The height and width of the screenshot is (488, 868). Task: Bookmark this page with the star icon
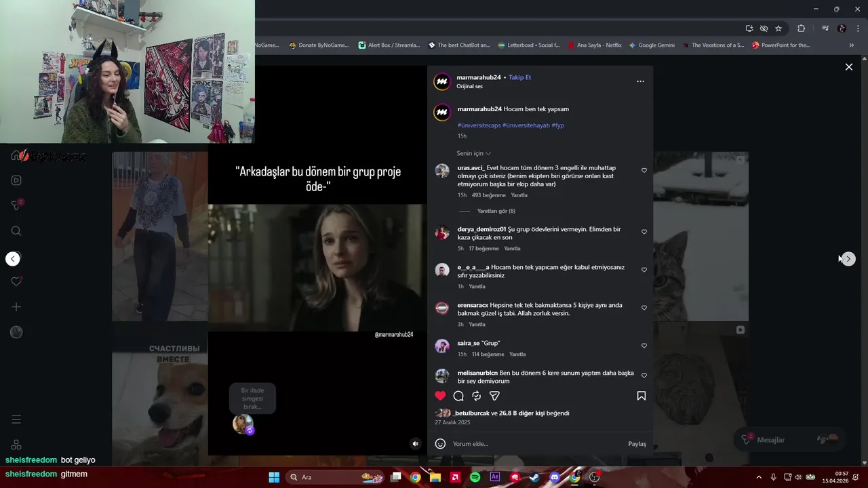778,28
